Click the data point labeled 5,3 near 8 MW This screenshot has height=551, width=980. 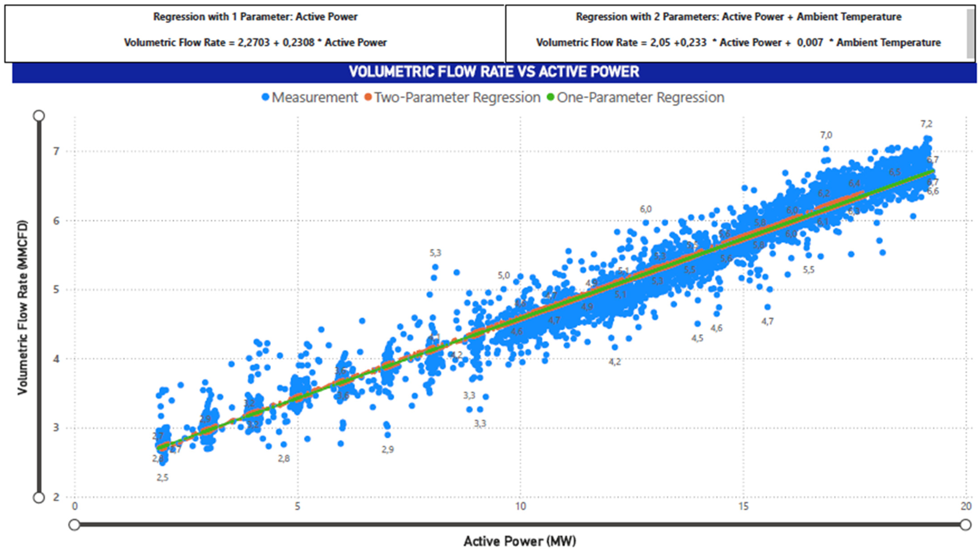pos(435,267)
